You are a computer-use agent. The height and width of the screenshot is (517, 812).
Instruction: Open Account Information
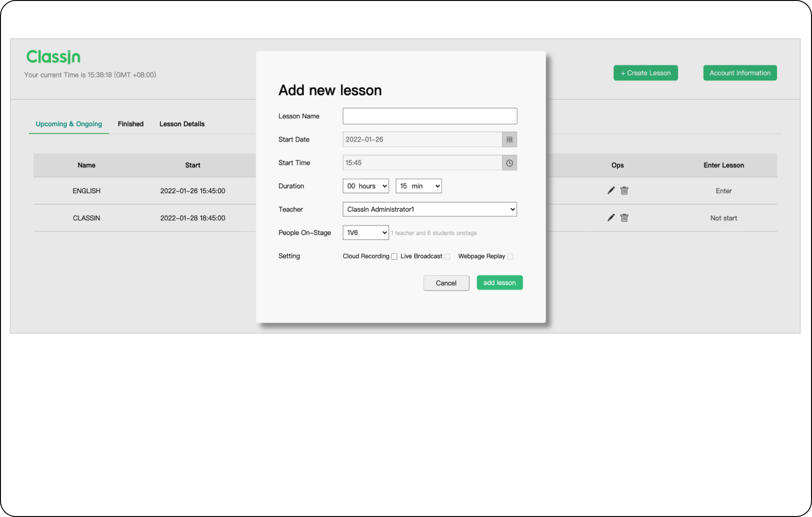(740, 73)
